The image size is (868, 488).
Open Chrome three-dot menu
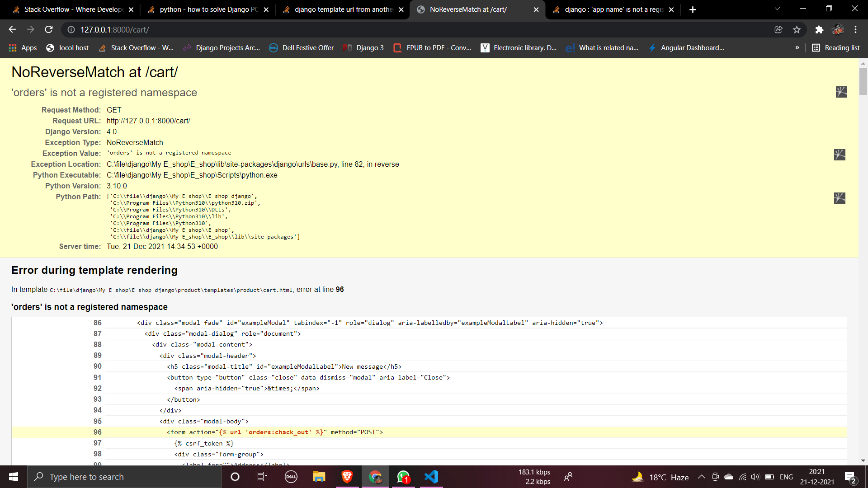[x=856, y=29]
